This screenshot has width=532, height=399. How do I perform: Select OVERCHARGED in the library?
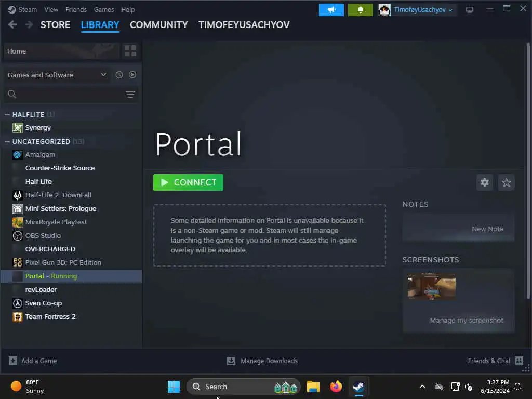(x=50, y=249)
